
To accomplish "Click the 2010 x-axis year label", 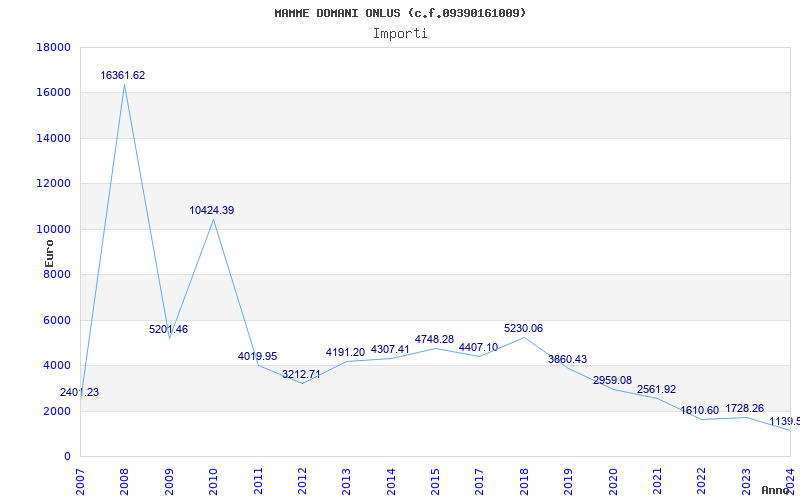I will (213, 481).
